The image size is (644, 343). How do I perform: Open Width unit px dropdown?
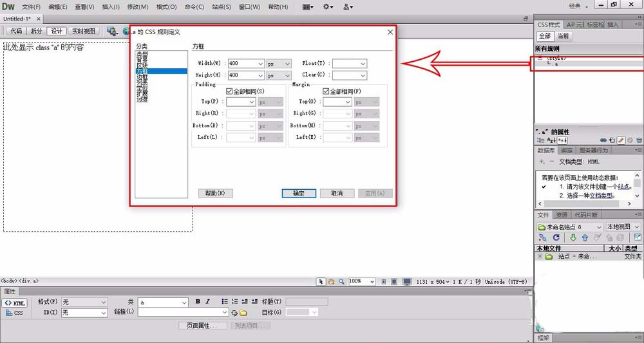[279, 64]
